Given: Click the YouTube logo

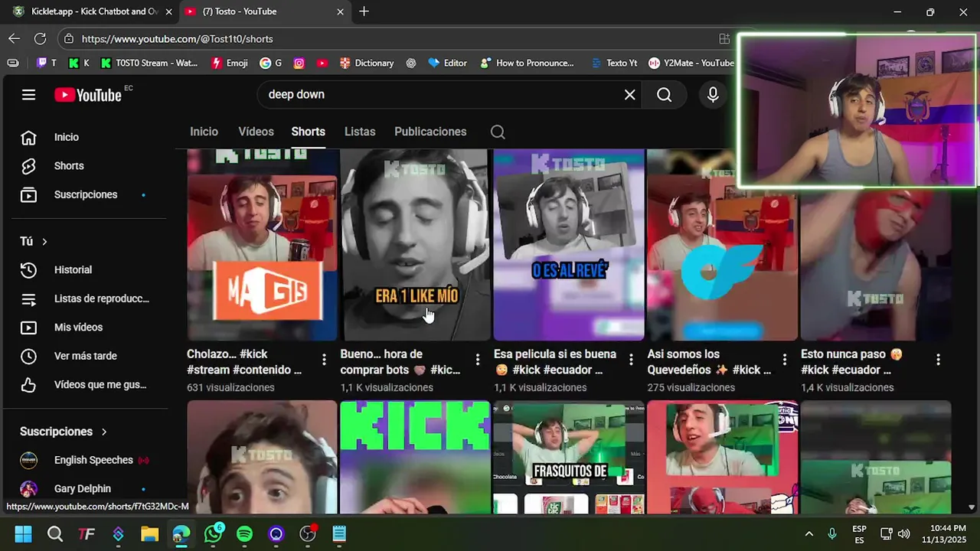Looking at the screenshot, I should click(88, 95).
